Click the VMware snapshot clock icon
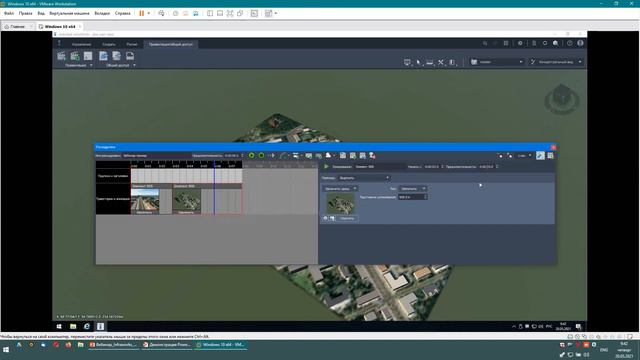 pyautogui.click(x=176, y=13)
